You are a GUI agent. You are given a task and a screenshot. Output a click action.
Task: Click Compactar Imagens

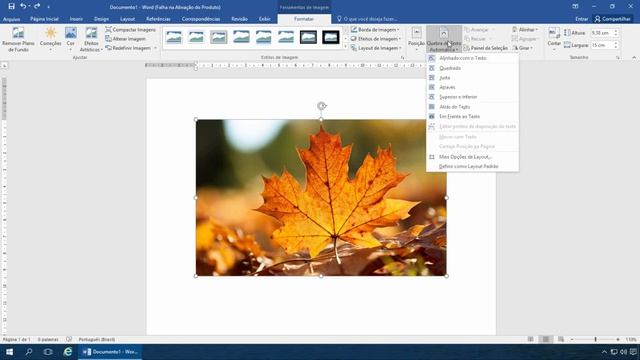[x=130, y=30]
